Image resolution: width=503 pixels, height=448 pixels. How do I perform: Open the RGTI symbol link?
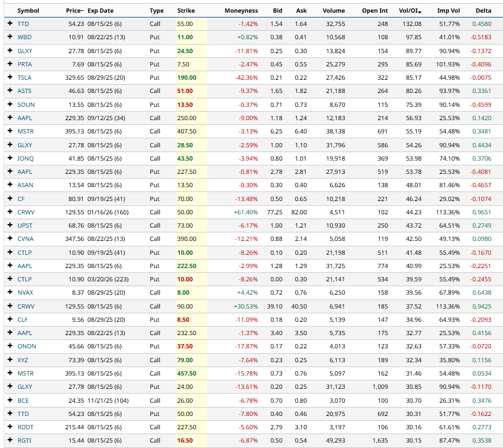coord(24,440)
